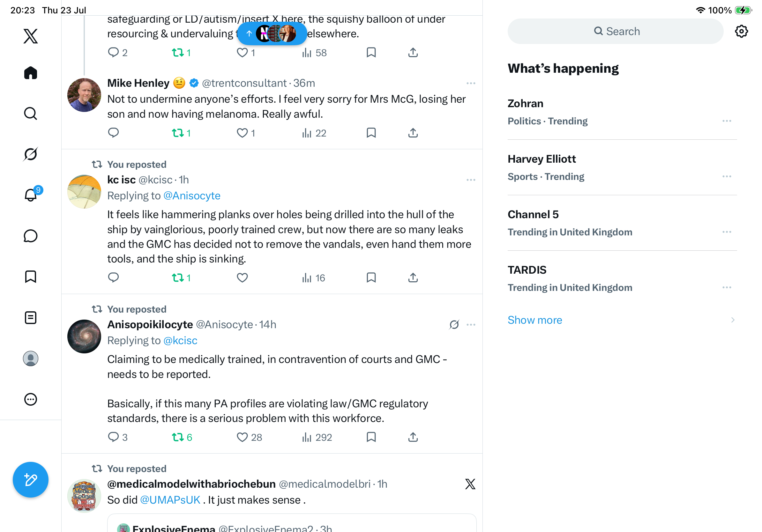Bookmark Mike Henley's melanoma post
The height and width of the screenshot is (532, 762).
(x=371, y=133)
